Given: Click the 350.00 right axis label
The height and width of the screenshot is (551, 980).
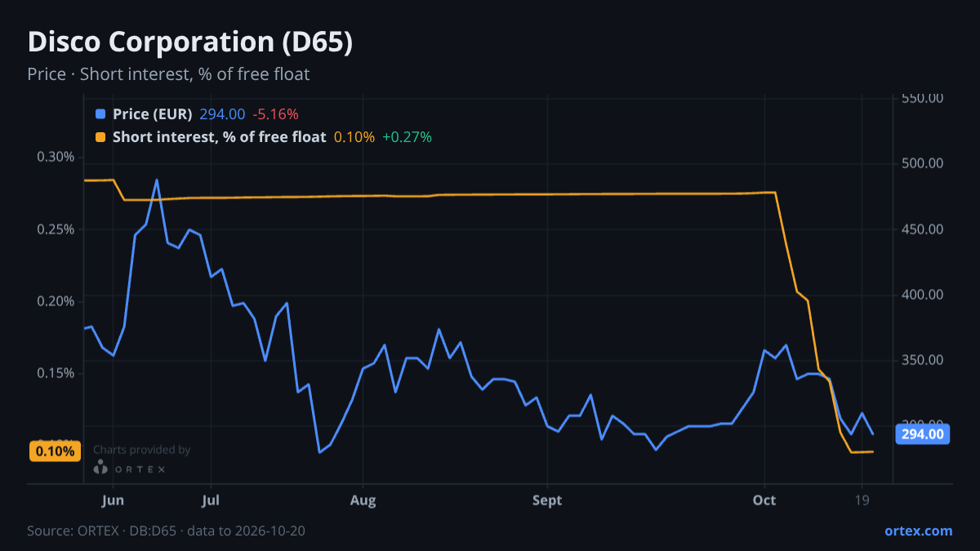Looking at the screenshot, I should pyautogui.click(x=923, y=360).
